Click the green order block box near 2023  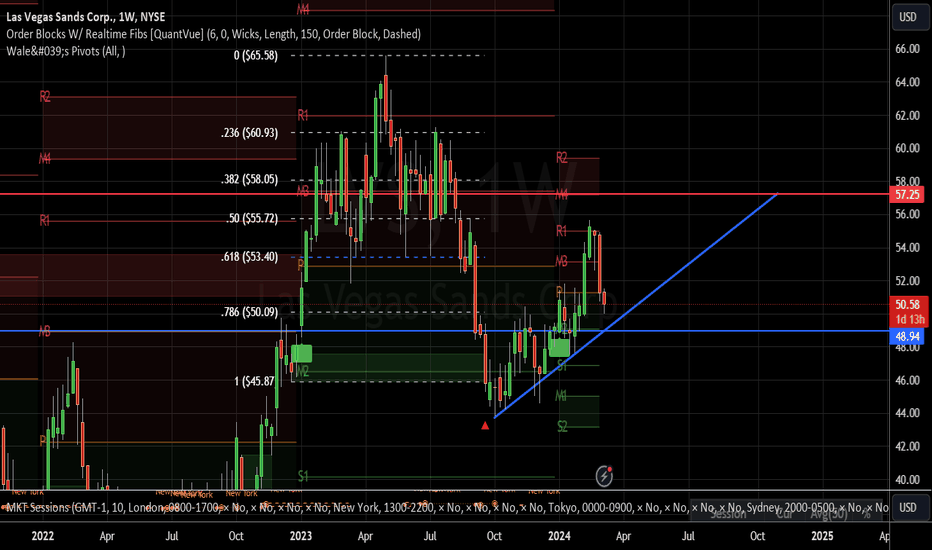coord(301,353)
